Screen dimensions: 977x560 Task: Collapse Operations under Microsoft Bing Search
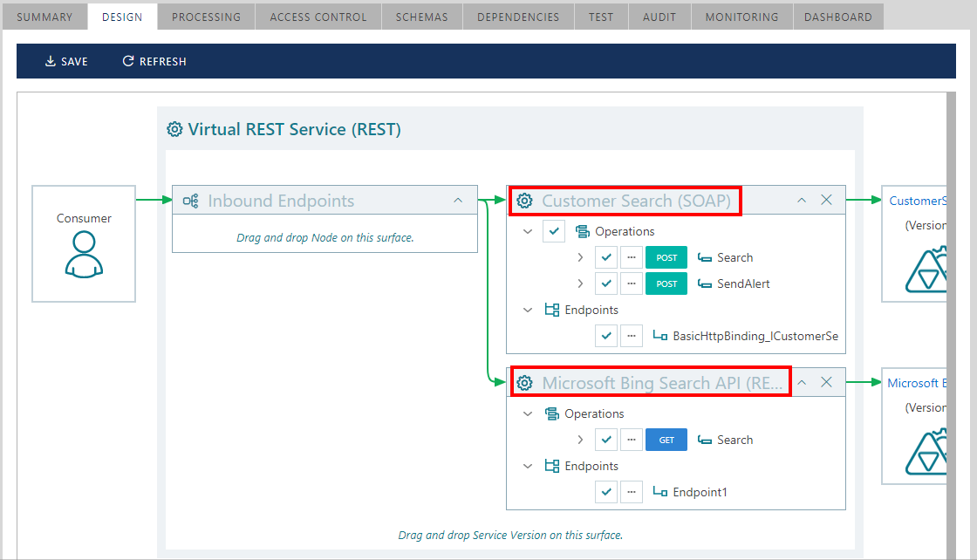[x=528, y=414]
